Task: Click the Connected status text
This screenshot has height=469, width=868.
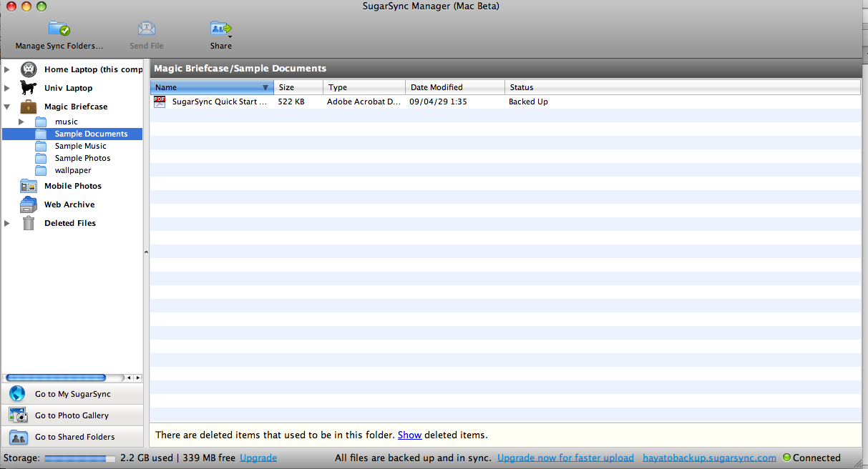Action: coord(816,458)
